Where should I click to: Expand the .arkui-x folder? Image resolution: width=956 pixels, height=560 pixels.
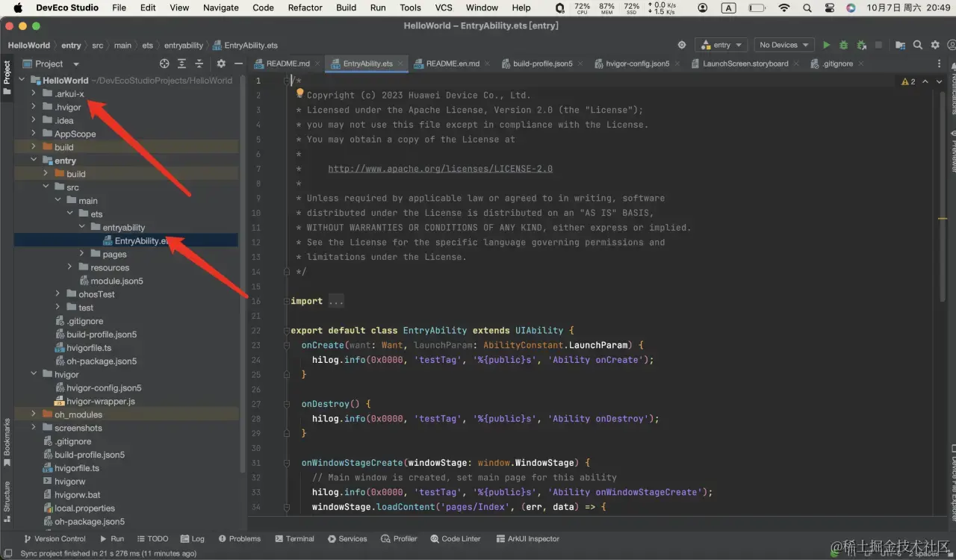point(34,93)
